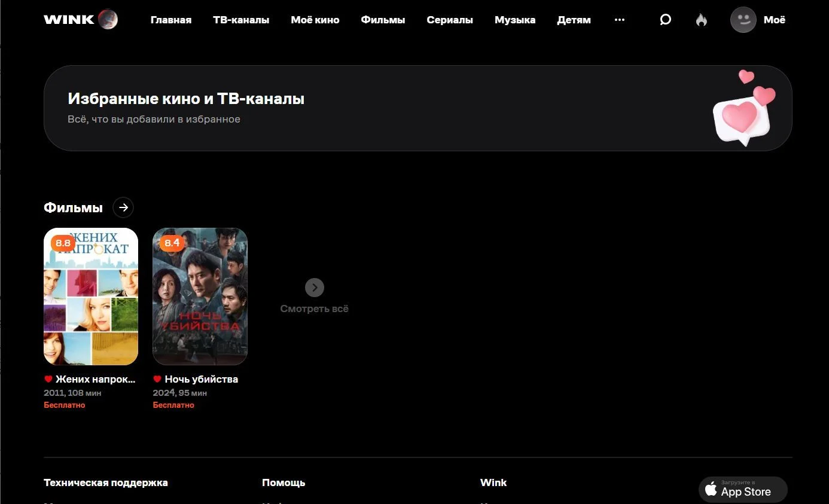This screenshot has width=829, height=504.
Task: Toggle the heart for Ночь убийства
Action: click(x=157, y=379)
